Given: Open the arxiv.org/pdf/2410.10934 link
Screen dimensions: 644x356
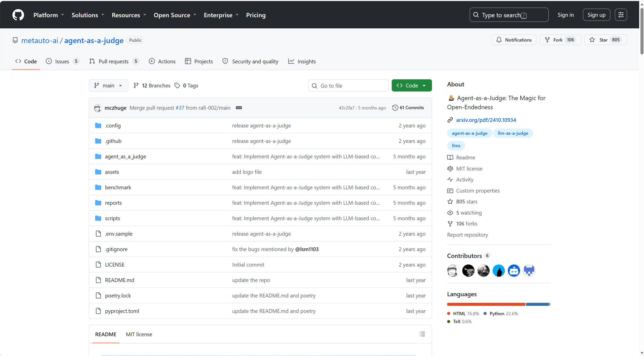Looking at the screenshot, I should 486,120.
